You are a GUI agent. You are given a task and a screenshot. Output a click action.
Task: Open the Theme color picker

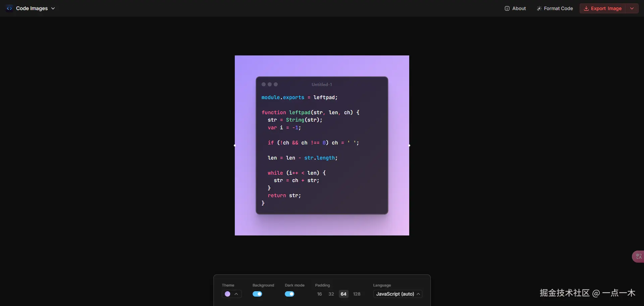pyautogui.click(x=227, y=294)
